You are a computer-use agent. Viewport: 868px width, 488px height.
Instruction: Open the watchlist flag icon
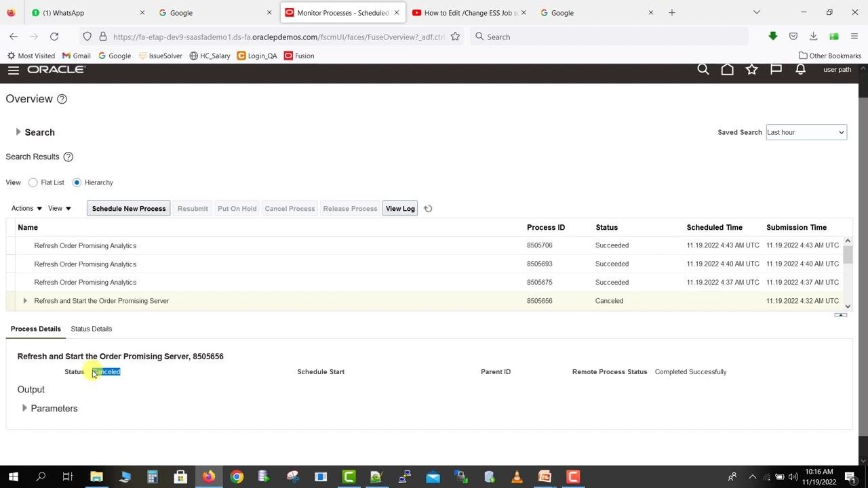pyautogui.click(x=776, y=69)
